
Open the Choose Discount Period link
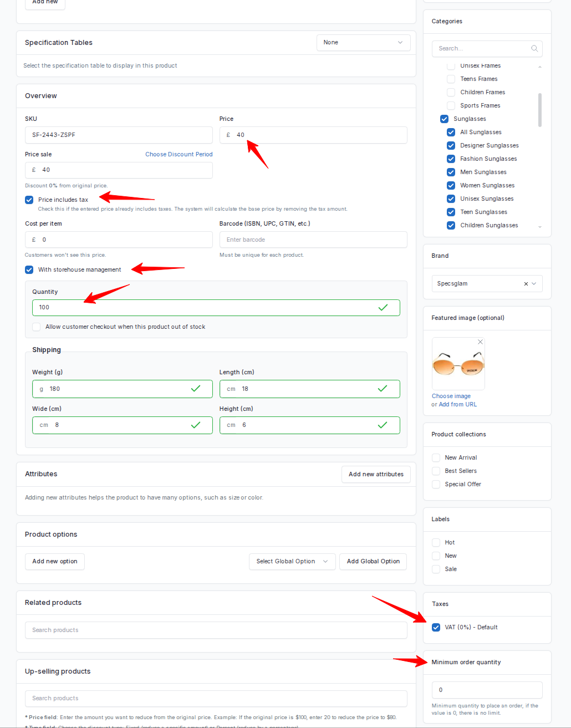click(179, 155)
